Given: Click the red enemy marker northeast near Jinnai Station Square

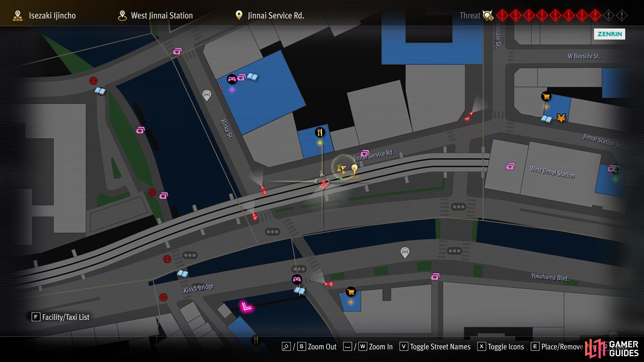Looking at the screenshot, I should pos(469,116).
